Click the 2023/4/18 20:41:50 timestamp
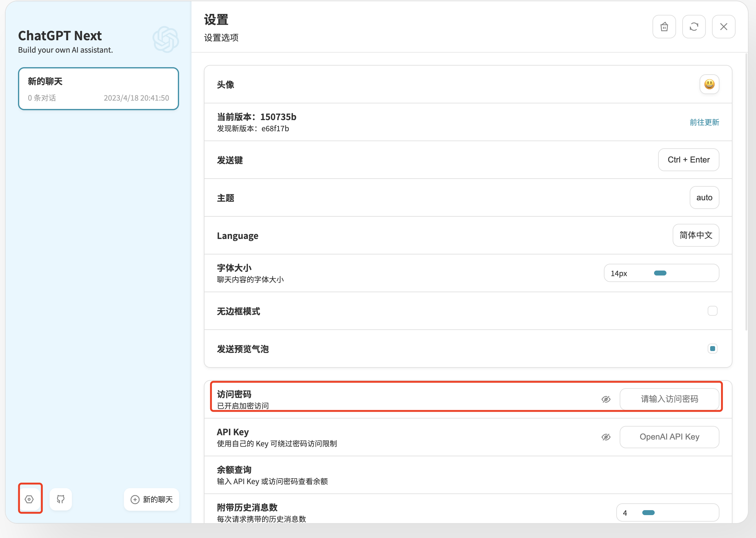The image size is (756, 538). [x=136, y=98]
